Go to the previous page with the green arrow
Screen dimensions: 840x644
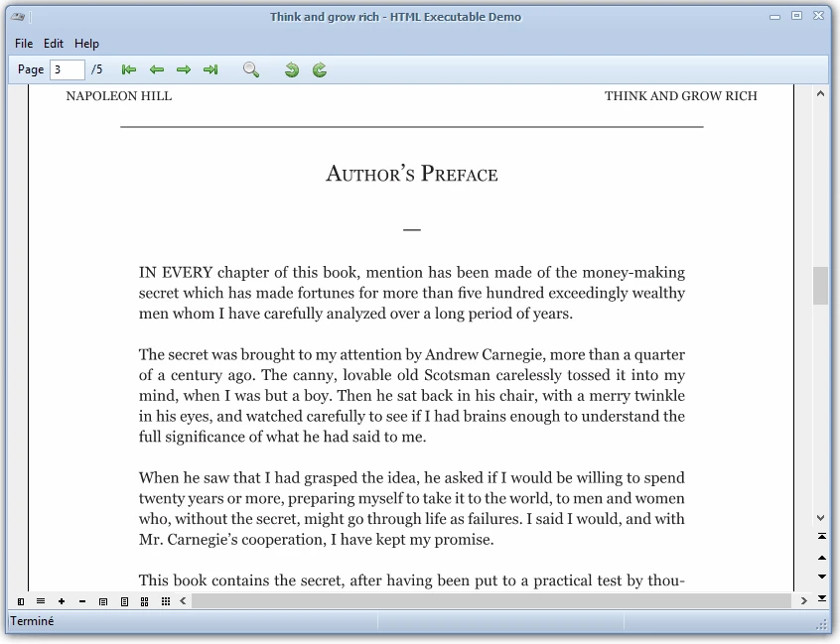156,69
